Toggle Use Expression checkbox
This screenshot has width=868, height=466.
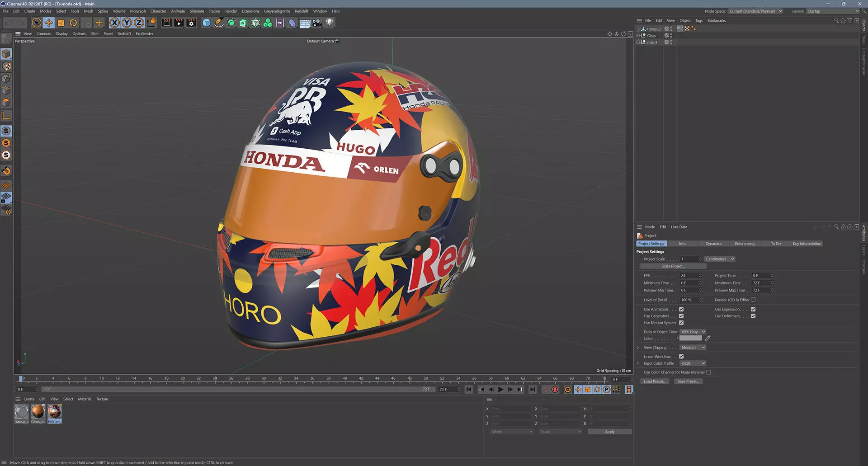(753, 309)
